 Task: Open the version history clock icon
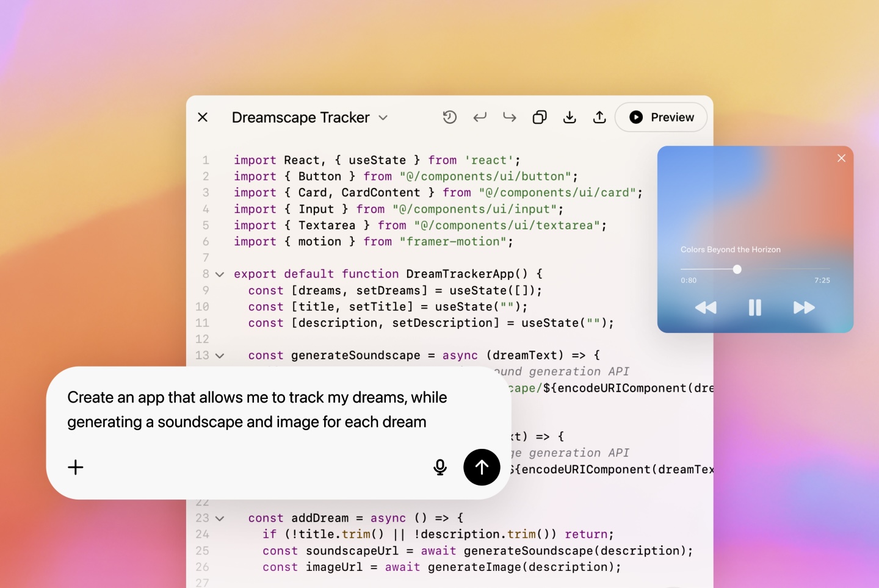[450, 117]
